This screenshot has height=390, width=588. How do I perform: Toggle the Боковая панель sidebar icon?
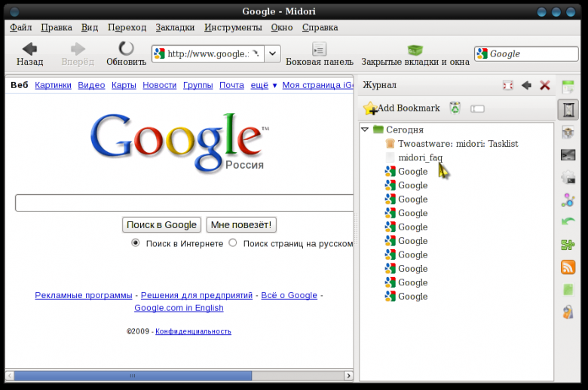point(319,54)
